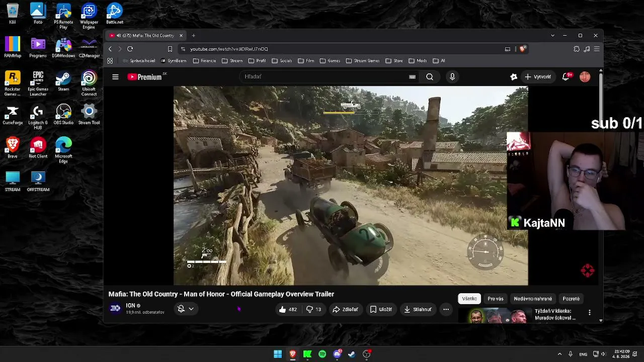This screenshot has height=362, width=644.
Task: Click the address bar URL field
Action: click(342, 49)
